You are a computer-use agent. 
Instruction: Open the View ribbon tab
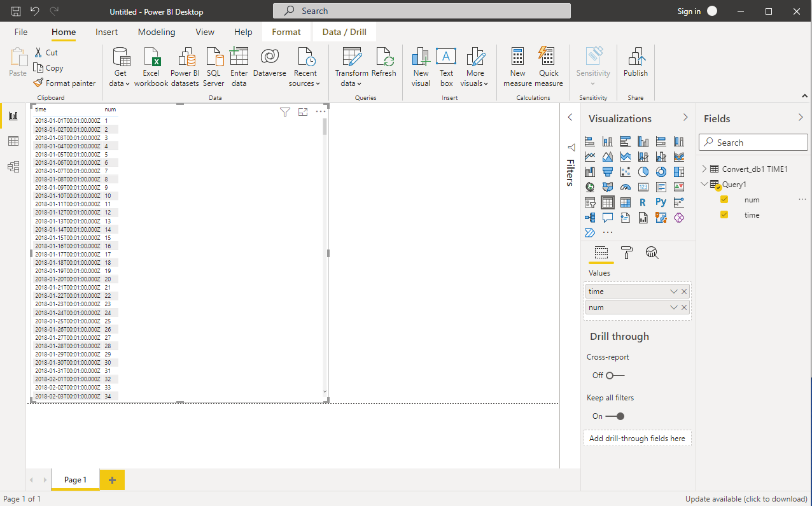click(x=205, y=32)
